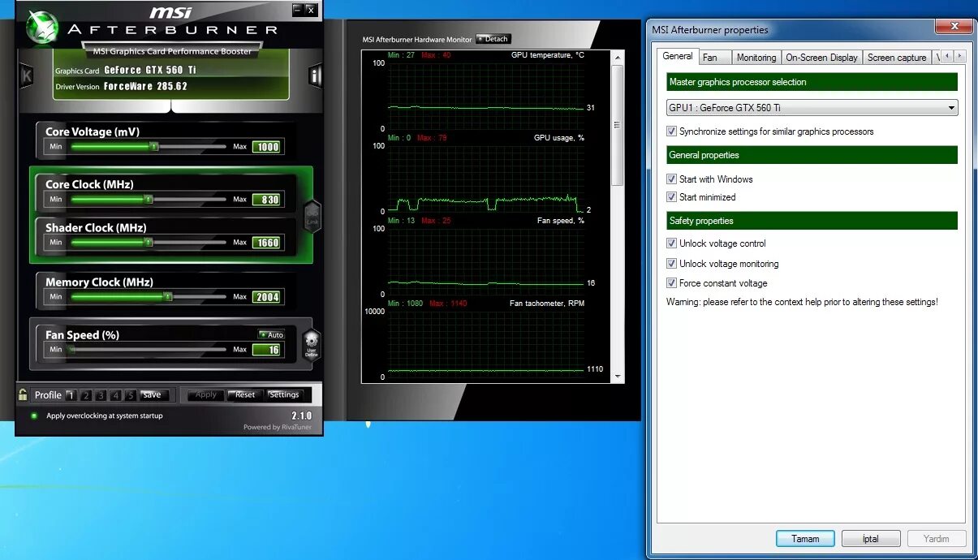Open the Kombustor K panel icon
978x560 pixels.
26,77
